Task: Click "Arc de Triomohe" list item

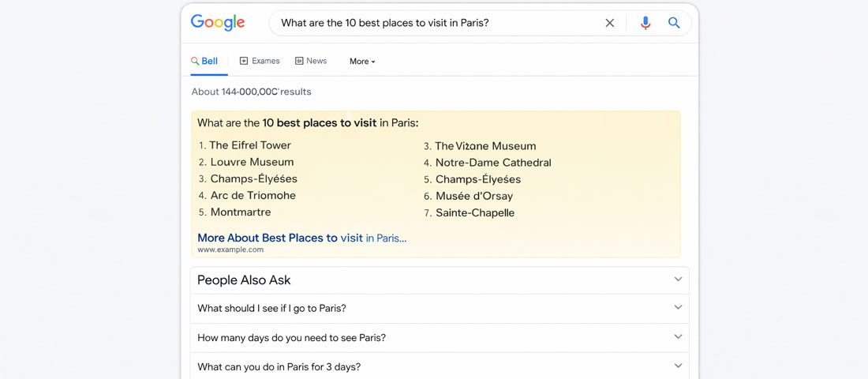Action: 253,196
